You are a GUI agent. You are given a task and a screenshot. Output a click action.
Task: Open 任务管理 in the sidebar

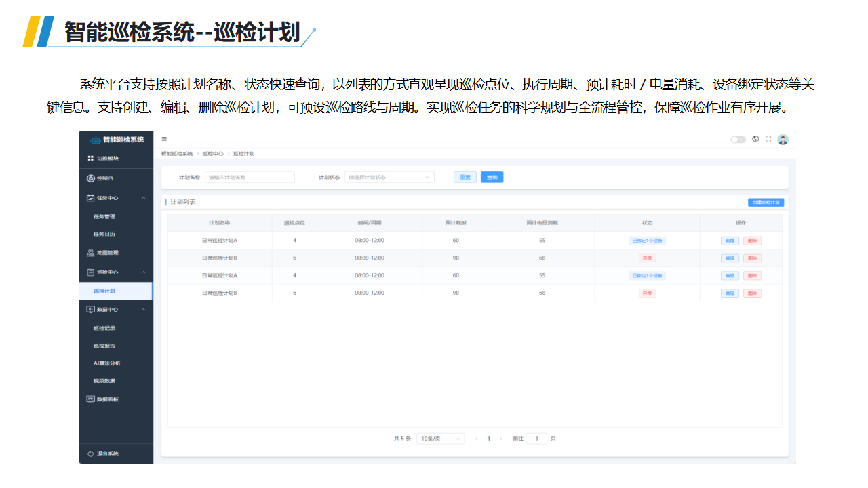click(x=104, y=216)
